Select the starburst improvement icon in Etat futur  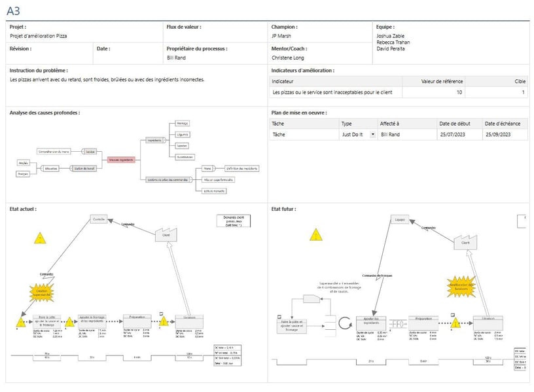pyautogui.click(x=465, y=285)
